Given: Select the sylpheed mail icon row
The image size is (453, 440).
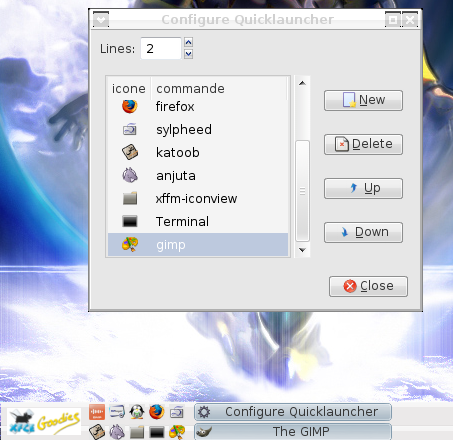Looking at the screenshot, I should [x=198, y=129].
